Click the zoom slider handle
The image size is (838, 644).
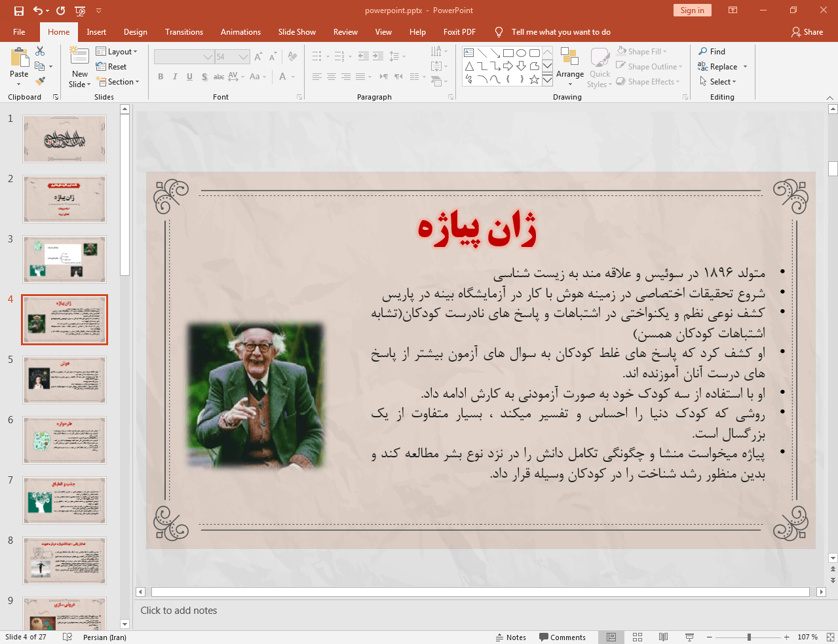click(749, 637)
